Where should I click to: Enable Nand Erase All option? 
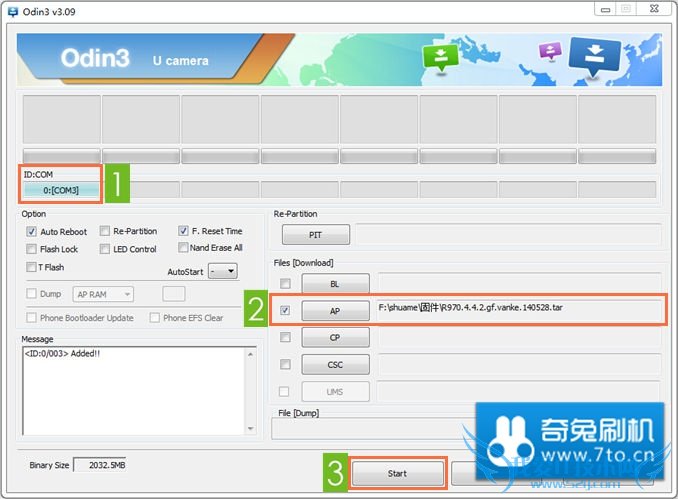pyautogui.click(x=183, y=247)
